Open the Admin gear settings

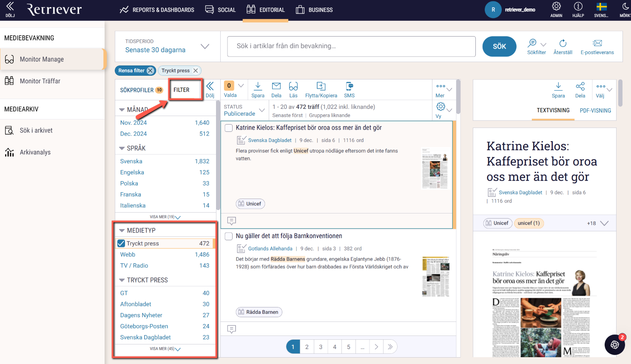pyautogui.click(x=556, y=9)
